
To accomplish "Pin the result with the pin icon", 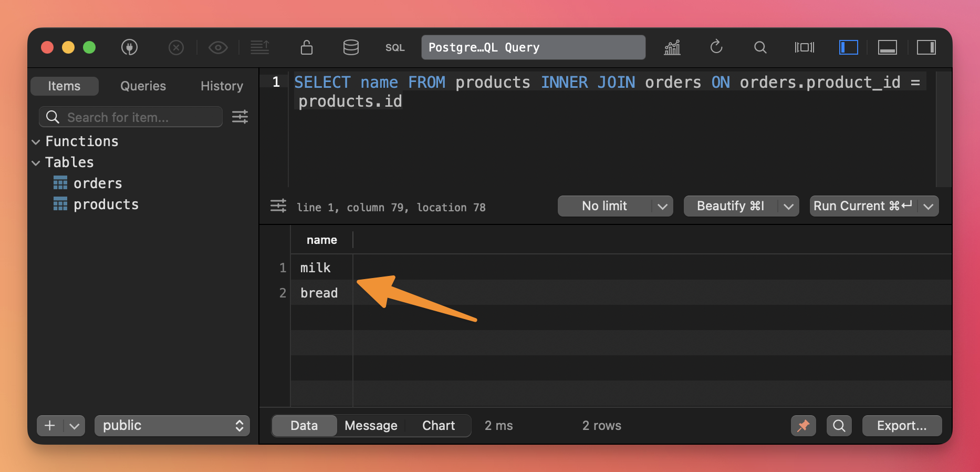I will coord(803,426).
